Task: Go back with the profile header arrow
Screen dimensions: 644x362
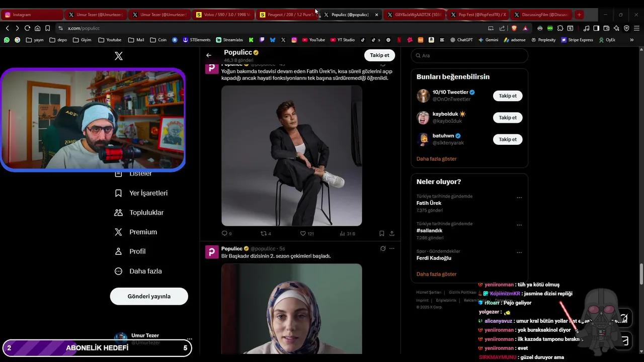Action: [209, 55]
